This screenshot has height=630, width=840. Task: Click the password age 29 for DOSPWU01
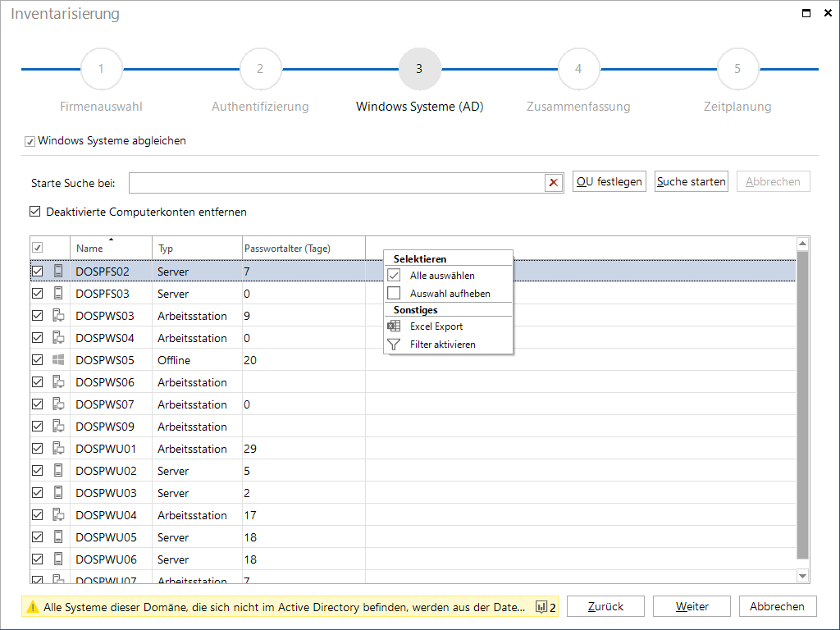pos(304,449)
